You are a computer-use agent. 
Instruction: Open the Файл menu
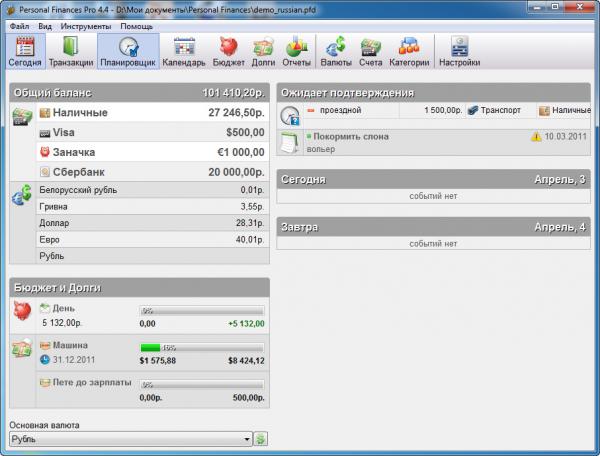(19, 25)
